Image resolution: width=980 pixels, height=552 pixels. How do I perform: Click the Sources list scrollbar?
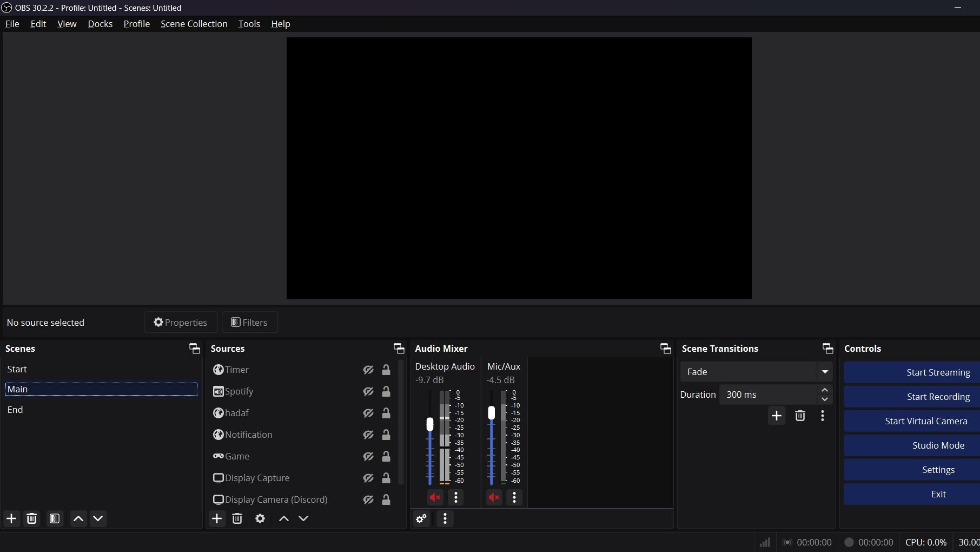(x=401, y=422)
